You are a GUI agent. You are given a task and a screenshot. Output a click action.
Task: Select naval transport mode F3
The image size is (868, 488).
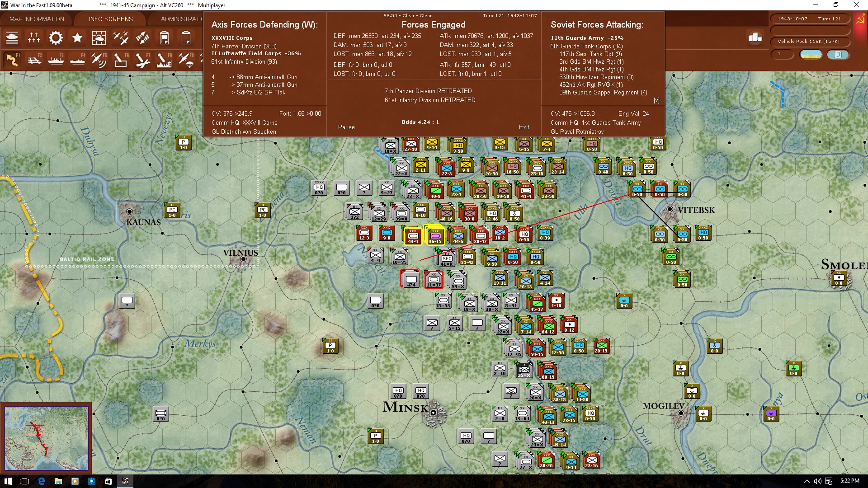56,60
